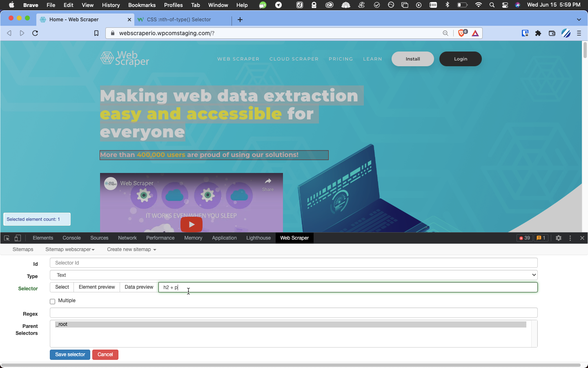Open the Bookmarks menu in menu bar
This screenshot has height=368, width=588.
(142, 5)
